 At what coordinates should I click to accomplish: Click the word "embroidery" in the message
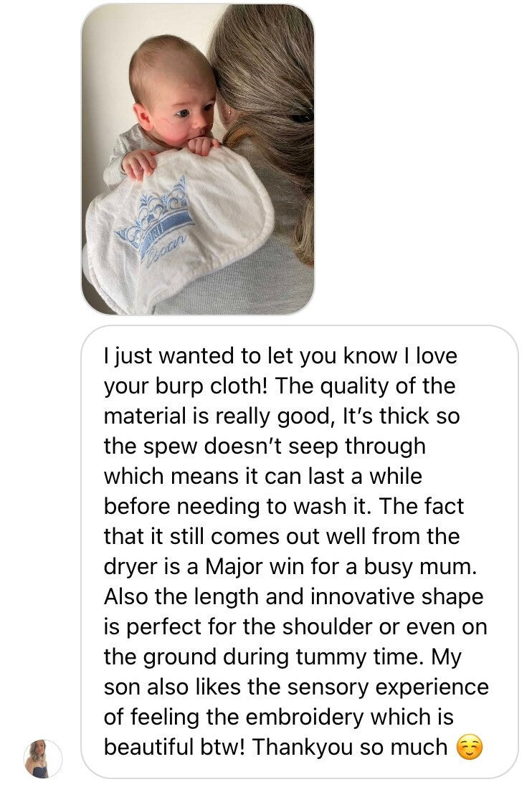[x=304, y=717]
